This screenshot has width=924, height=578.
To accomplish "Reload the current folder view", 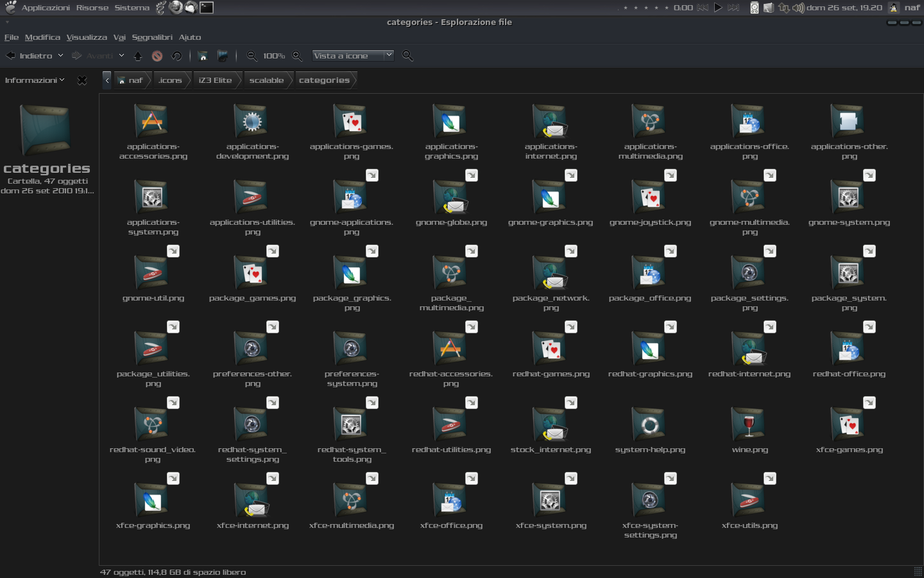I will pyautogui.click(x=176, y=56).
